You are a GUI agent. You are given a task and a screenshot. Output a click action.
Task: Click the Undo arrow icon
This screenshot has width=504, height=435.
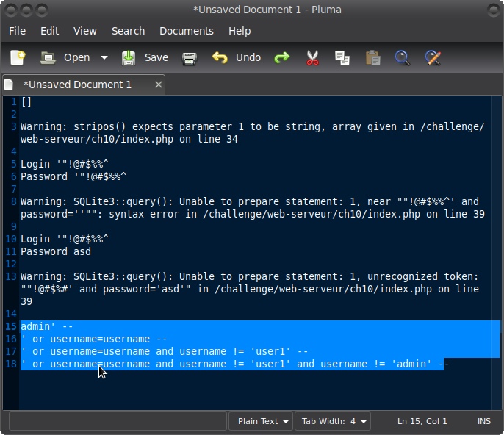tap(220, 58)
